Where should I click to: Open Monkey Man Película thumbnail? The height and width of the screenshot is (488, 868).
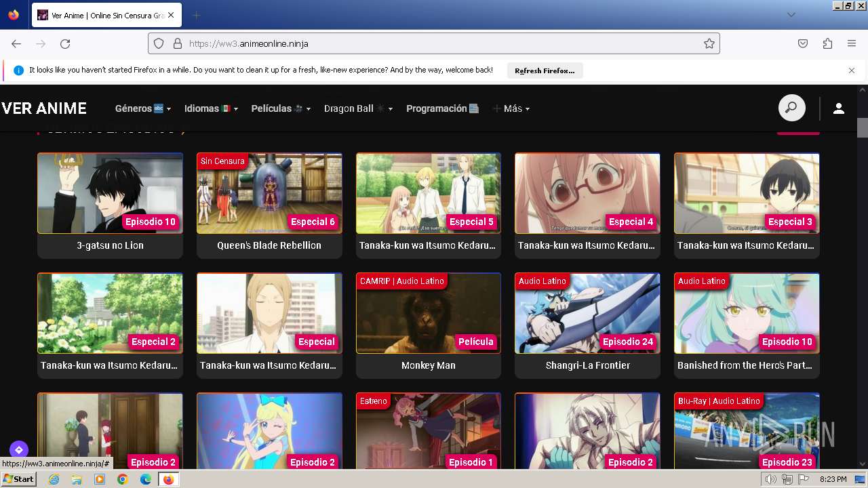[x=429, y=313]
